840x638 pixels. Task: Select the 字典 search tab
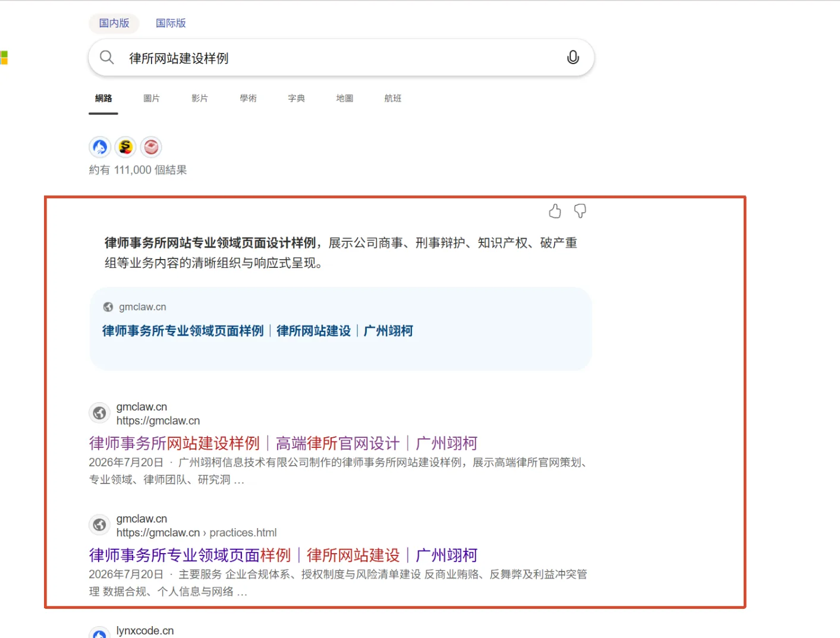point(296,98)
